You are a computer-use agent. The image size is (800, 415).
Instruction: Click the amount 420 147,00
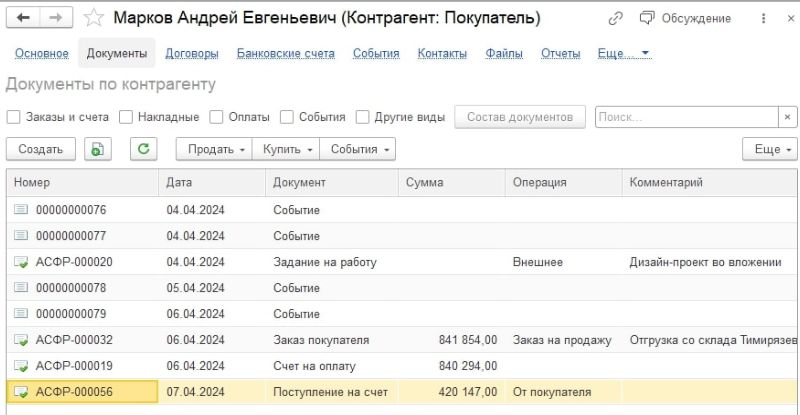click(x=468, y=392)
